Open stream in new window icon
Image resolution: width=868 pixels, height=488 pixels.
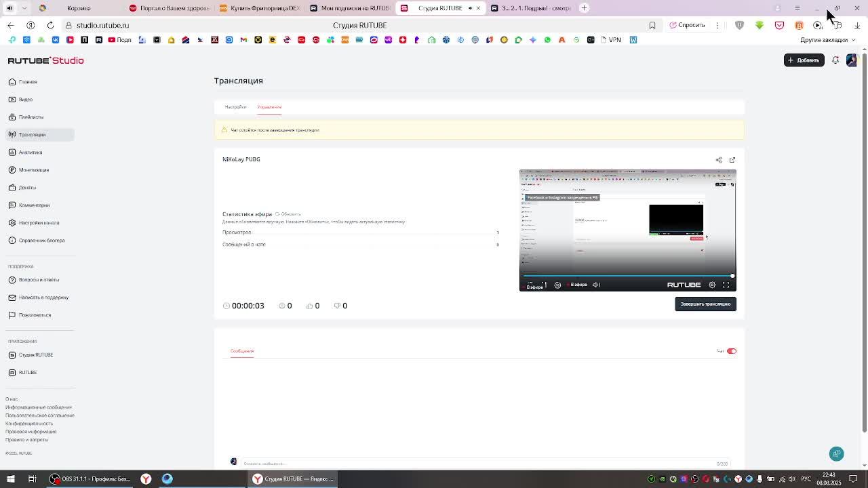pyautogui.click(x=732, y=160)
